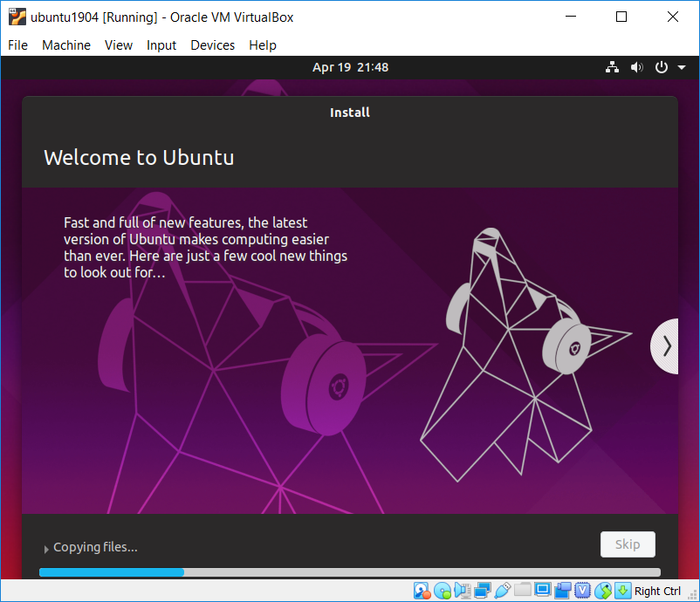Screen dimensions: 700x602
Task: Click the Skip button
Action: coord(628,544)
